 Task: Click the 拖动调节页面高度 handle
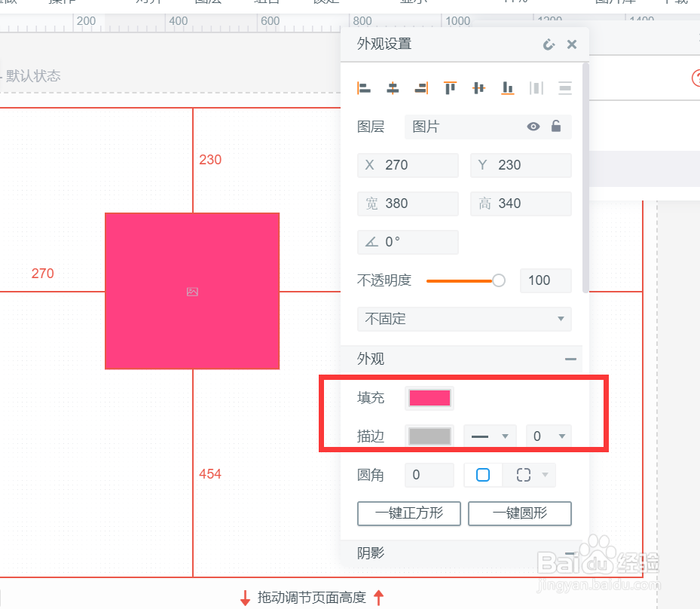click(x=312, y=598)
